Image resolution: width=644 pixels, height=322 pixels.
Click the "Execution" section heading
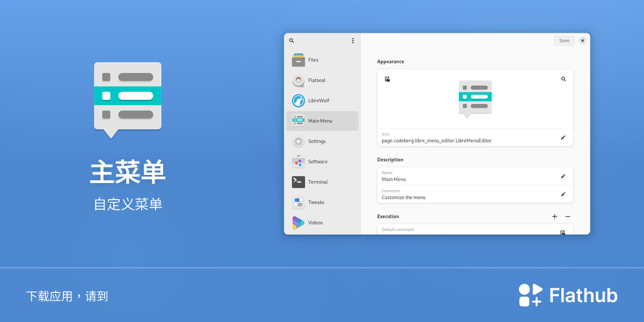pyautogui.click(x=388, y=217)
